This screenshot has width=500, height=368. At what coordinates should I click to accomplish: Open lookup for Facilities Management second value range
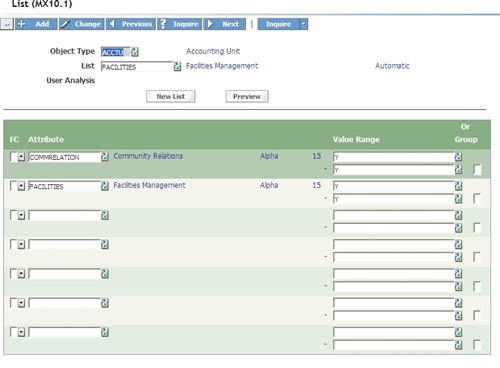pyautogui.click(x=458, y=199)
